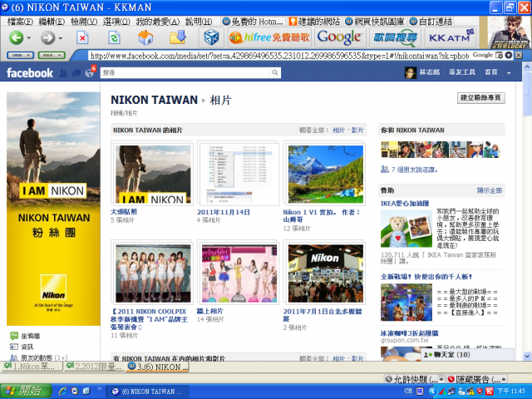Open the 免費的 Hotm... link bar item

tap(253, 22)
